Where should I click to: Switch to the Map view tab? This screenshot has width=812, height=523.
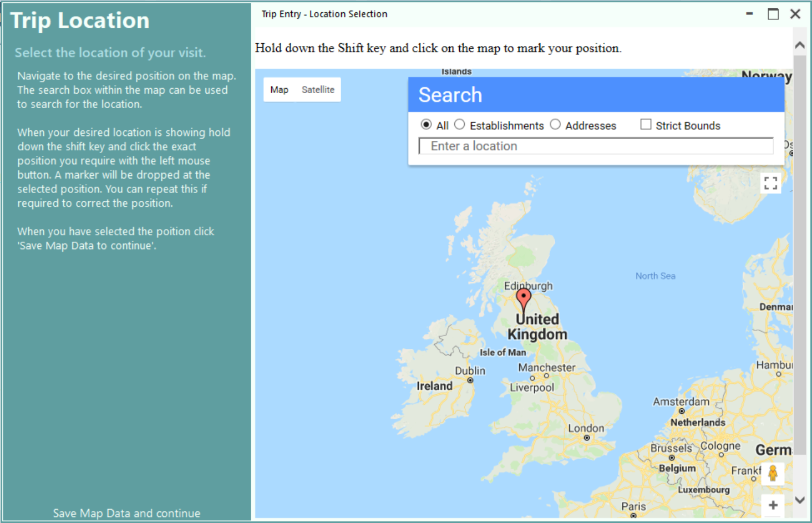(x=279, y=90)
